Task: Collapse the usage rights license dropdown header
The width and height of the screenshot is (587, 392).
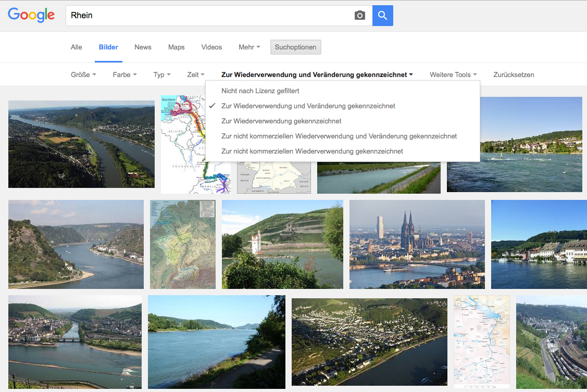Action: pos(317,74)
